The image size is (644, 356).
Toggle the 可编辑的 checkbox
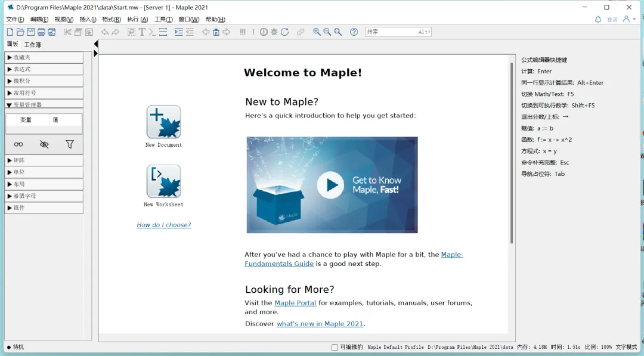[335, 348]
